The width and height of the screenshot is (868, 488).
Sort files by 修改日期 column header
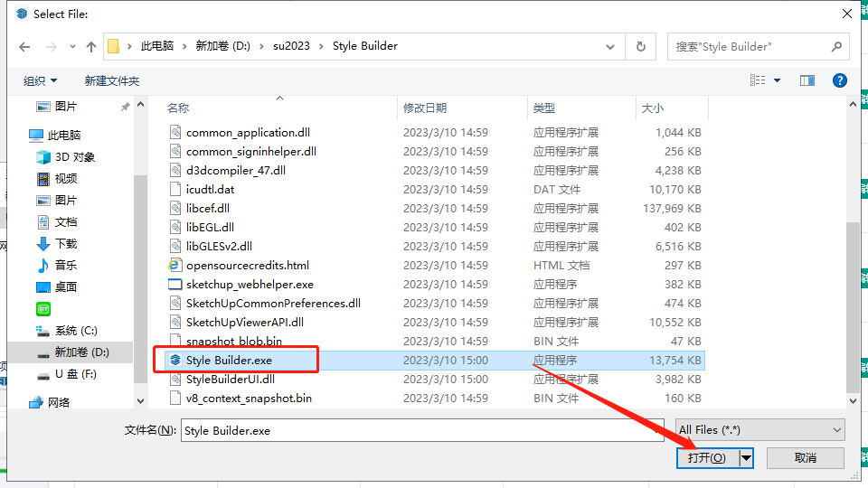pos(425,108)
